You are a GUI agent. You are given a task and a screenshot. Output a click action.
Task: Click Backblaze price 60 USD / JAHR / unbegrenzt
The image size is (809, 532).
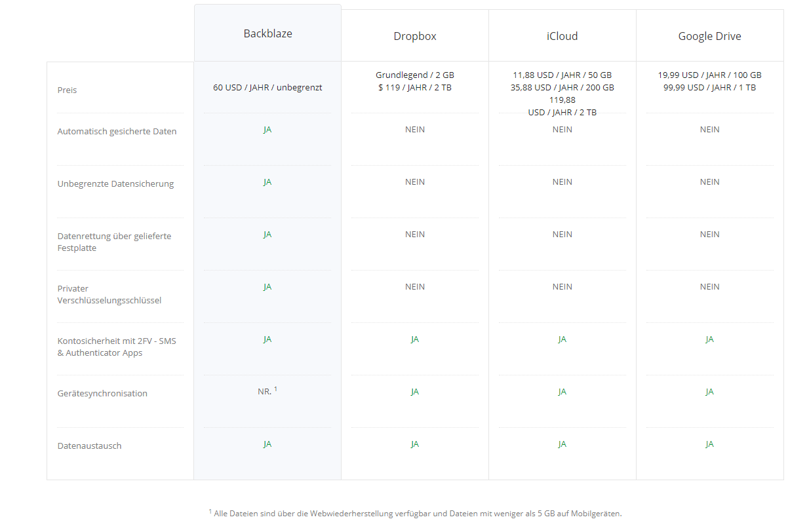click(267, 87)
